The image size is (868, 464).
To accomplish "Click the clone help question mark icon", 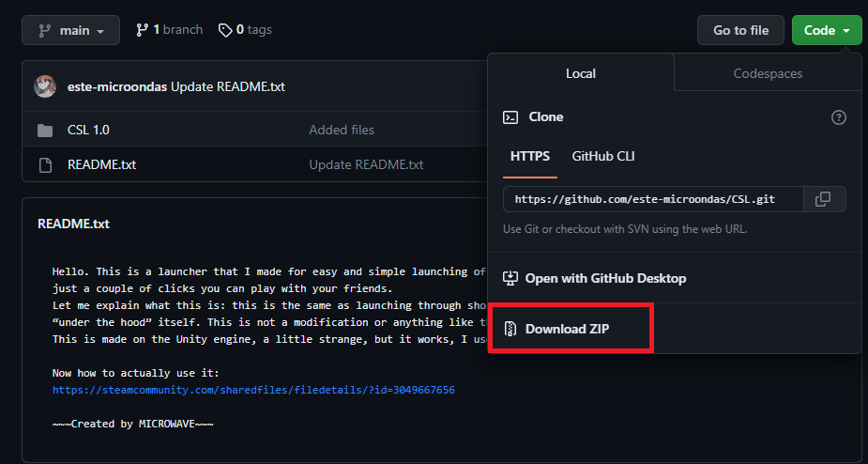I will click(839, 117).
